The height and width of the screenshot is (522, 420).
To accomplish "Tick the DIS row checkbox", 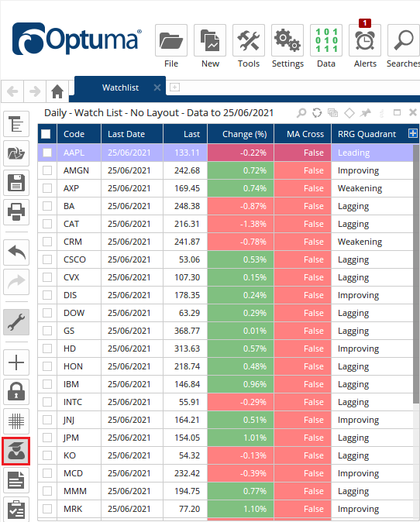I will point(47,295).
